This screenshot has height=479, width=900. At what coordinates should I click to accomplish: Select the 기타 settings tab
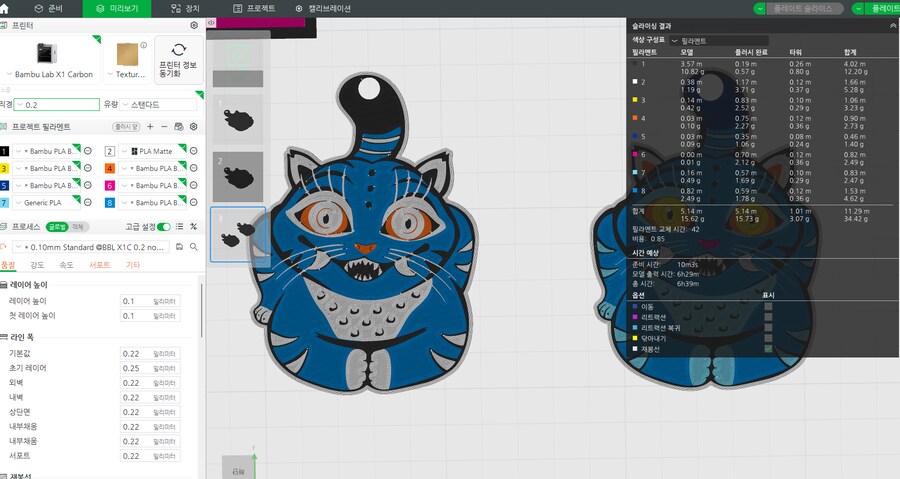pos(133,265)
